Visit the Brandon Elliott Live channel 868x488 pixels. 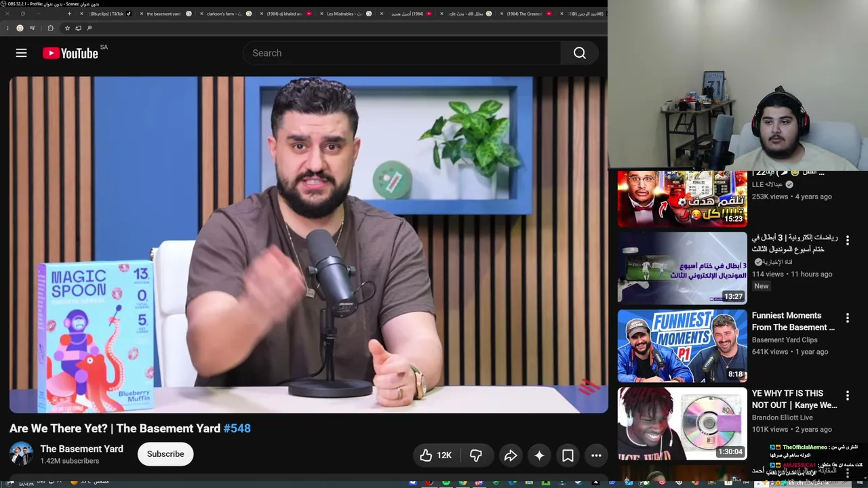click(x=782, y=418)
